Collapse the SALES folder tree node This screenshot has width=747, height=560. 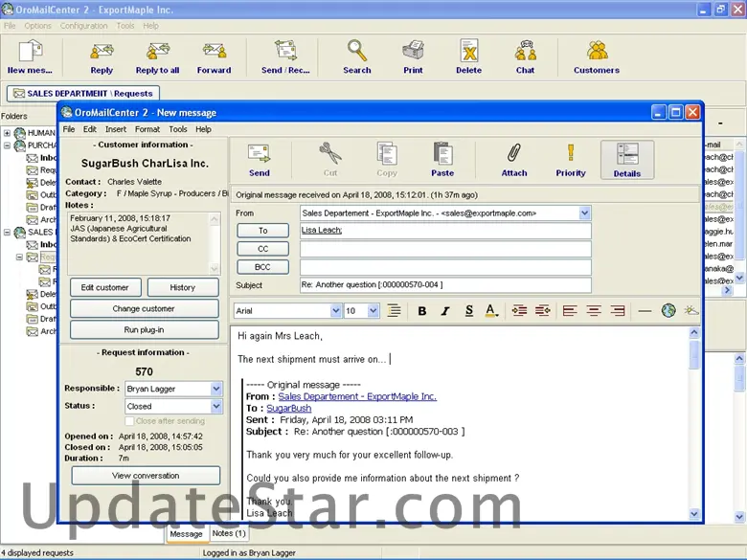[8, 233]
